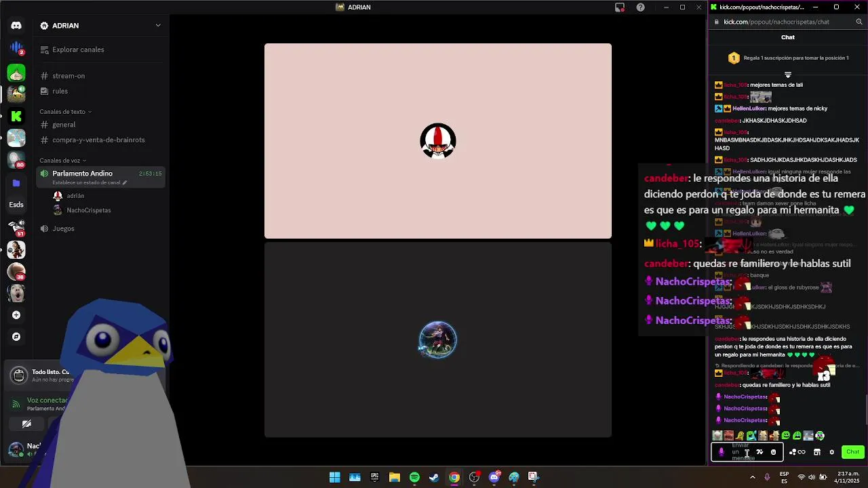The height and width of the screenshot is (488, 868).
Task: Open Discord inbox icon in title bar
Action: pyautogui.click(x=620, y=7)
